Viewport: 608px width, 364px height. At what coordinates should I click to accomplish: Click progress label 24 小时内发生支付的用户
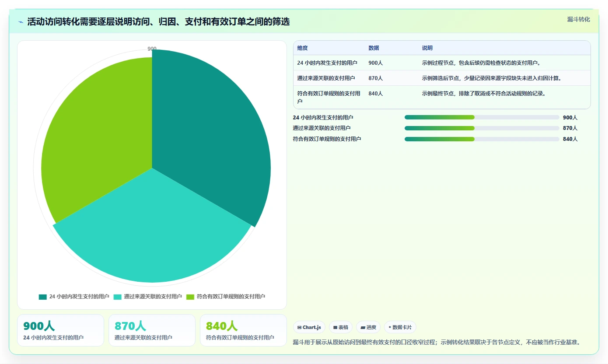pos(323,118)
